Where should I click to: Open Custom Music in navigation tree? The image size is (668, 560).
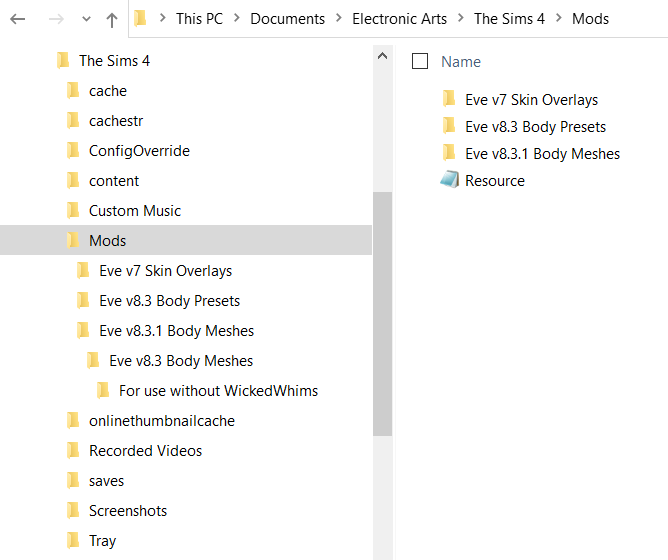tap(135, 211)
